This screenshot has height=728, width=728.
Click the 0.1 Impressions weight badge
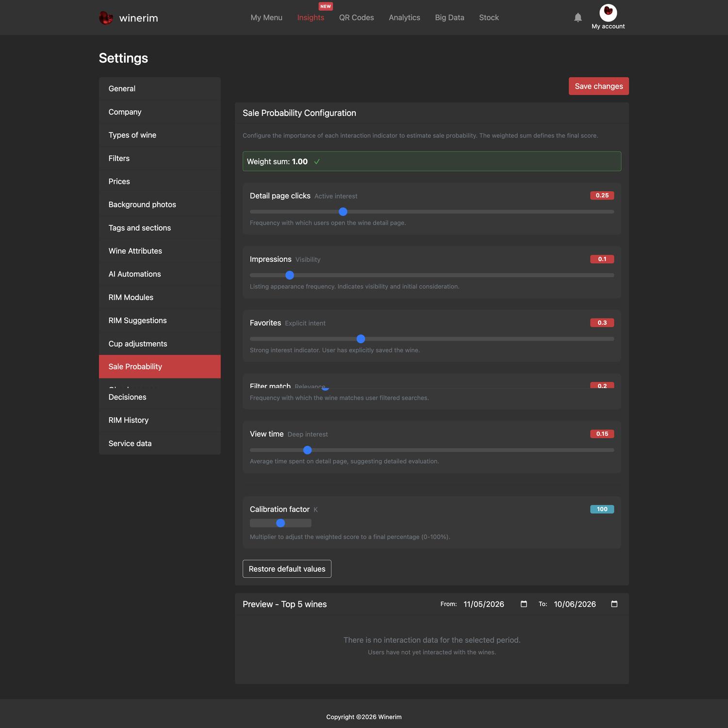pyautogui.click(x=602, y=259)
